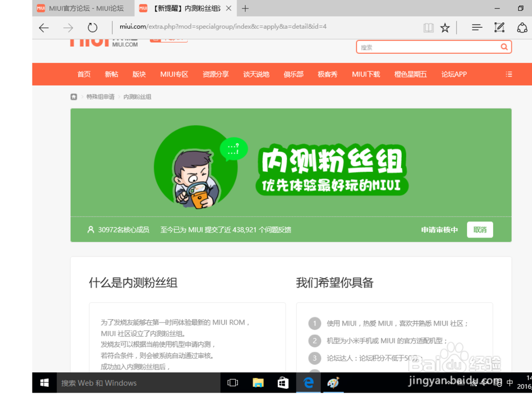Click the 我们希望你具备 heading

click(335, 282)
